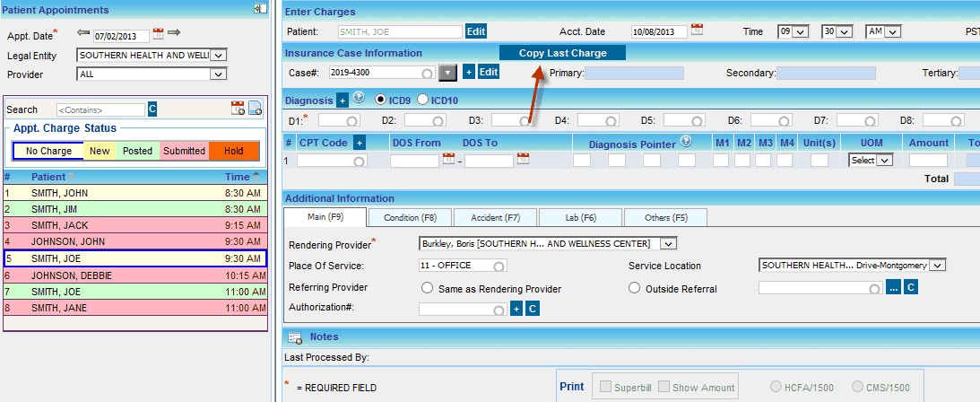Click the add insurance case plus icon
This screenshot has height=402, width=980.
(468, 72)
